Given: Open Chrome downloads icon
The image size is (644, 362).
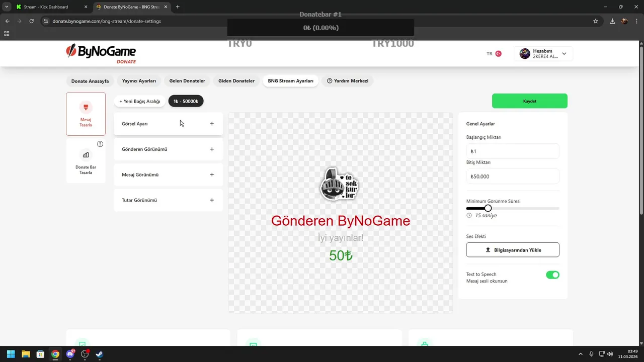Looking at the screenshot, I should (612, 21).
